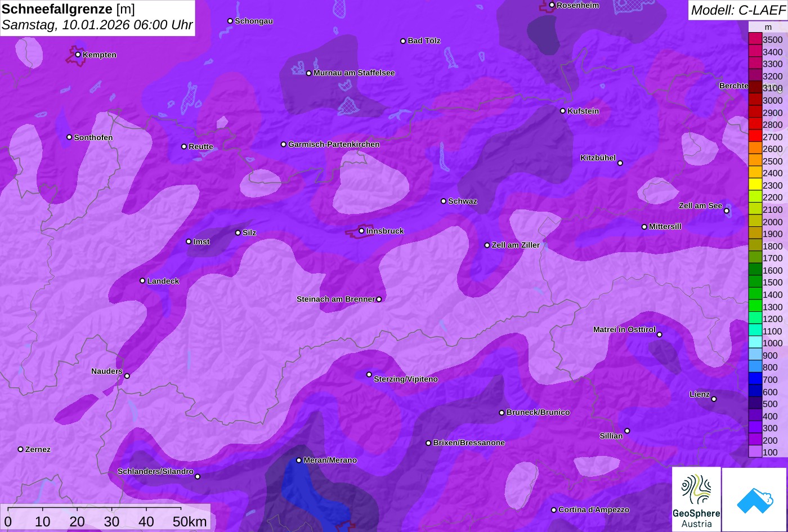The width and height of the screenshot is (788, 532).
Task: Select the Kufstein location dot
Action: (x=562, y=111)
